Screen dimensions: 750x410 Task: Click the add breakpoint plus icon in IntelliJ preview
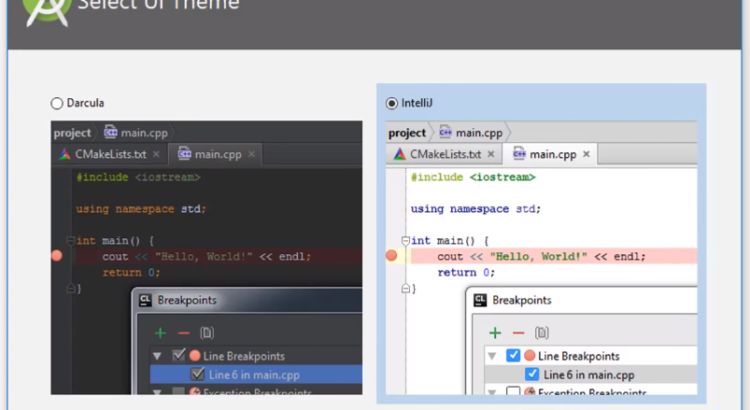pos(494,333)
